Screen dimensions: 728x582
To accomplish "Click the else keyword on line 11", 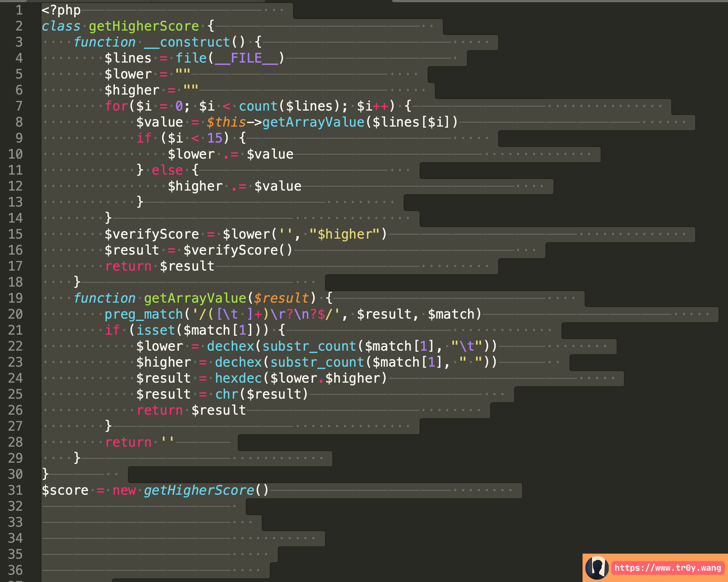I will [x=167, y=170].
